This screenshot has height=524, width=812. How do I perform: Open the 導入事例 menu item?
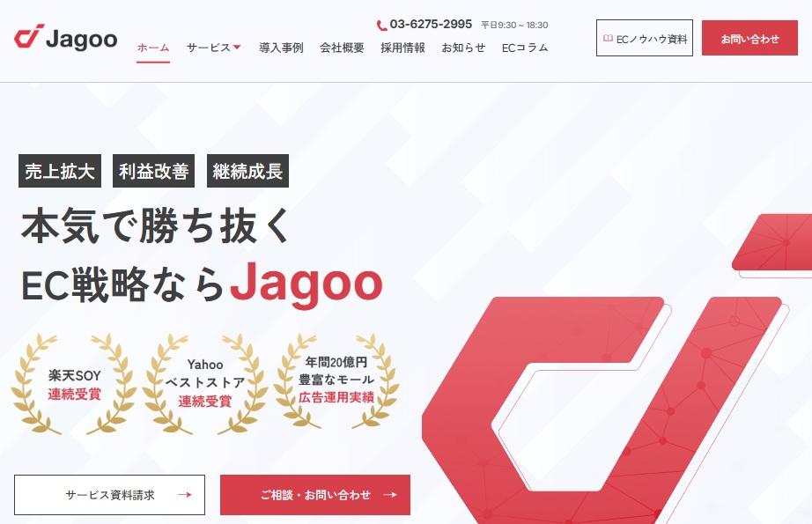(x=281, y=48)
